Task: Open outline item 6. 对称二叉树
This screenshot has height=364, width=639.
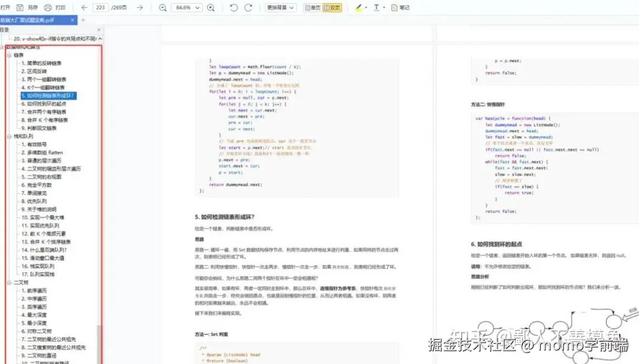Action: tap(36, 331)
